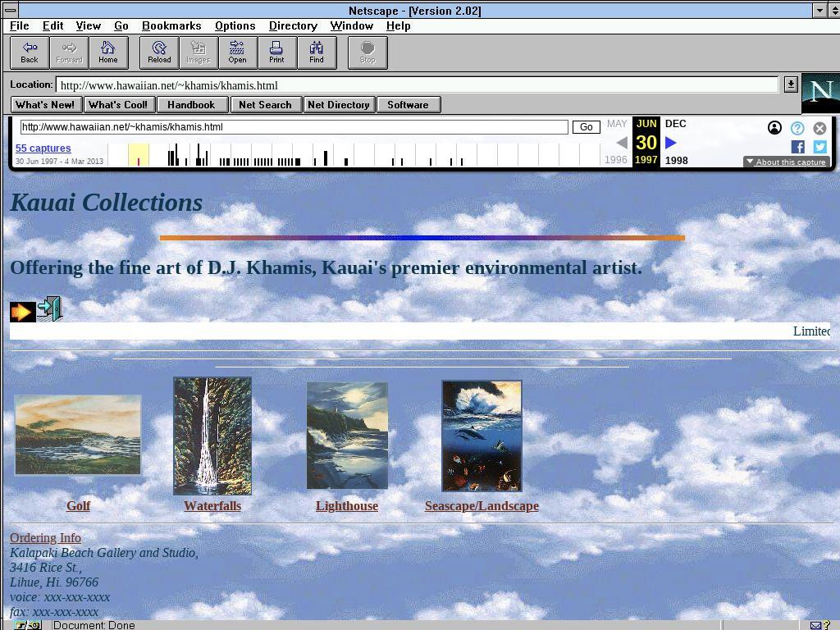Click the Wayback Facebook share icon
840x630 pixels.
pos(797,147)
